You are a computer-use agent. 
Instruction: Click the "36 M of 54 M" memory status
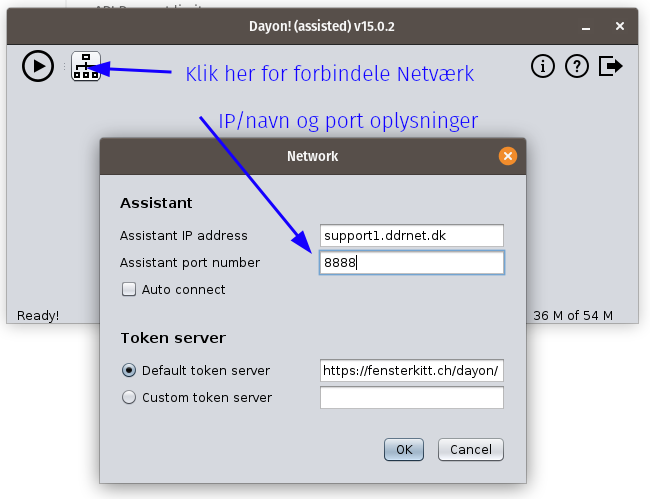tap(573, 315)
